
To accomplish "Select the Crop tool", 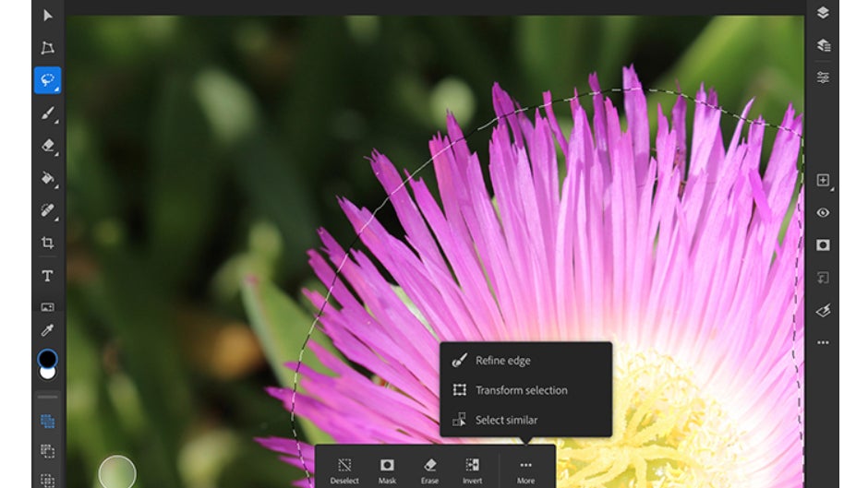I will tap(48, 243).
